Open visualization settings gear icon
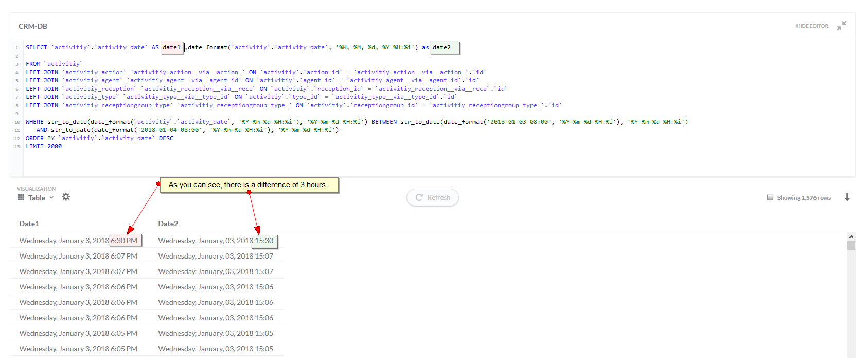 tap(66, 197)
